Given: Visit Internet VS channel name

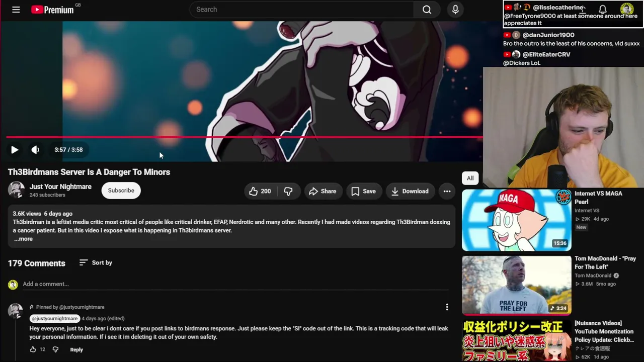Looking at the screenshot, I should pos(587,211).
